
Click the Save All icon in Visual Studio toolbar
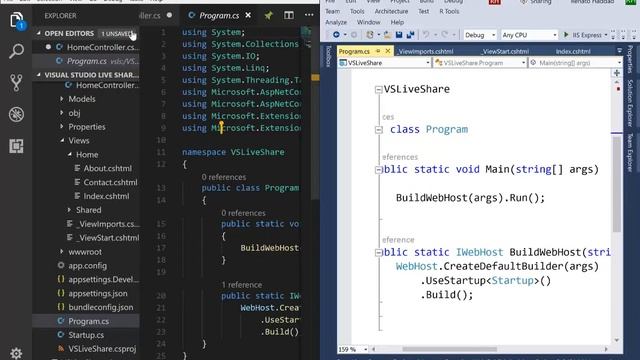pyautogui.click(x=410, y=35)
